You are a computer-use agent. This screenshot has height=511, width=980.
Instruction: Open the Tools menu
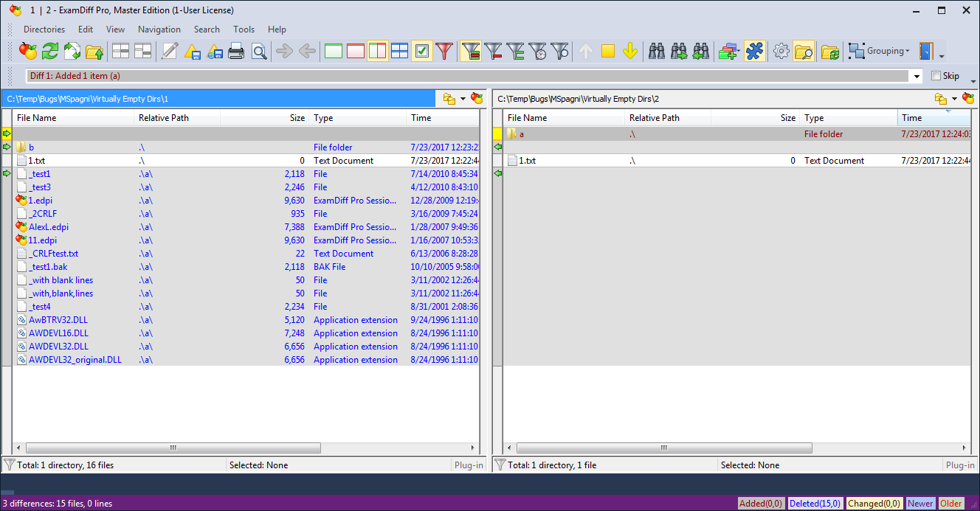pos(244,29)
